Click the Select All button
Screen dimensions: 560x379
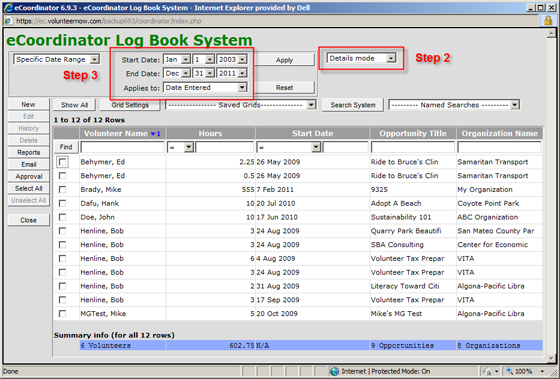tap(29, 188)
